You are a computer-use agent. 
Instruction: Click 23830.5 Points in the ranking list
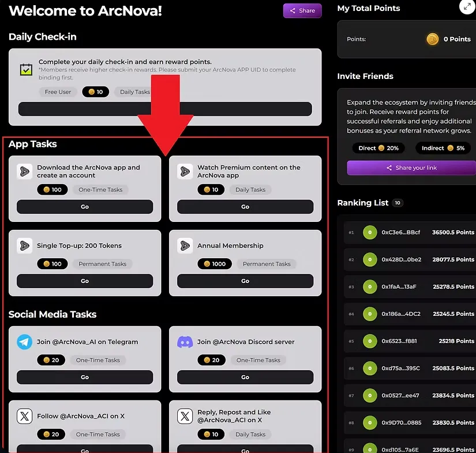click(453, 423)
